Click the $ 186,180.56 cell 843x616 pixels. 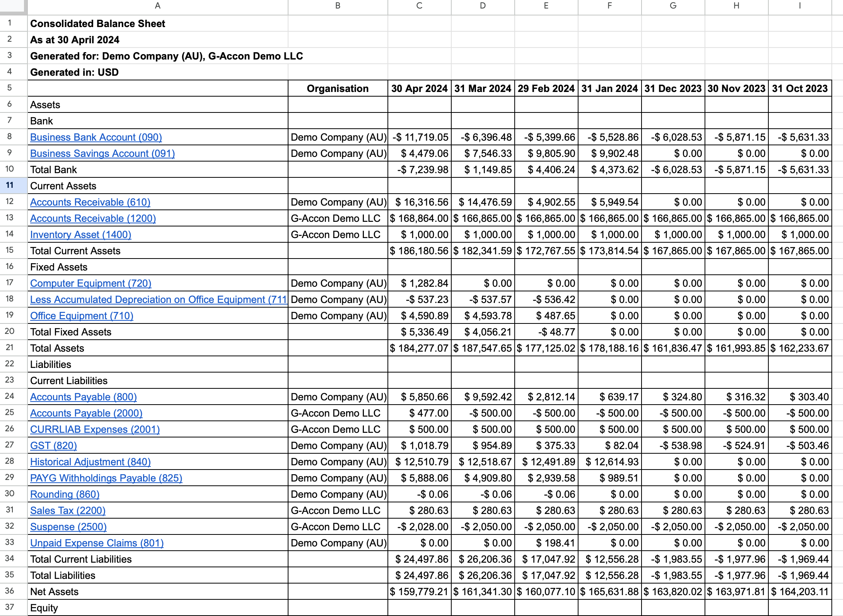pos(420,251)
